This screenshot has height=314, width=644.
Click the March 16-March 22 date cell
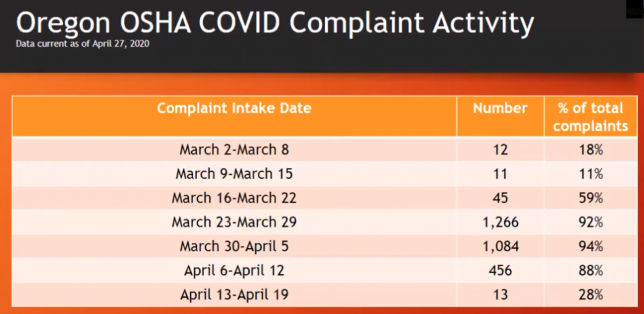coord(234,198)
